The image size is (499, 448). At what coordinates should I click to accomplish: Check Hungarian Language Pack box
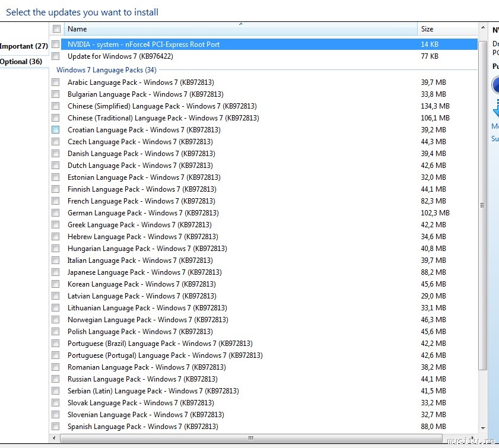(x=56, y=249)
